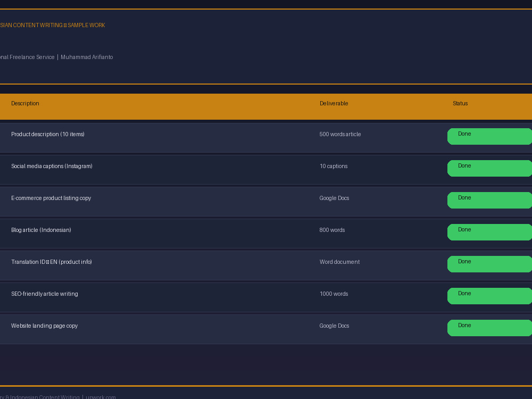Image resolution: width=532 pixels, height=399 pixels.
Task: Select the Translation ID EN (product info) row
Action: (266, 265)
